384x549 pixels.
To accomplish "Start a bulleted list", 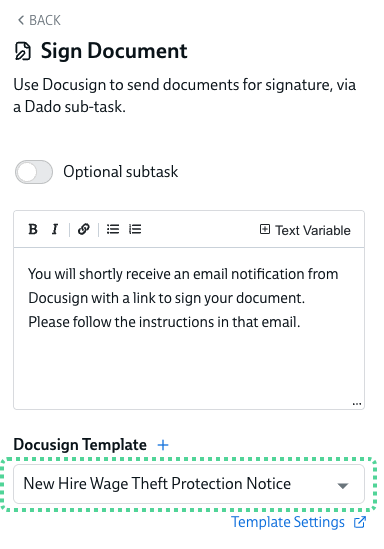I will [x=113, y=229].
